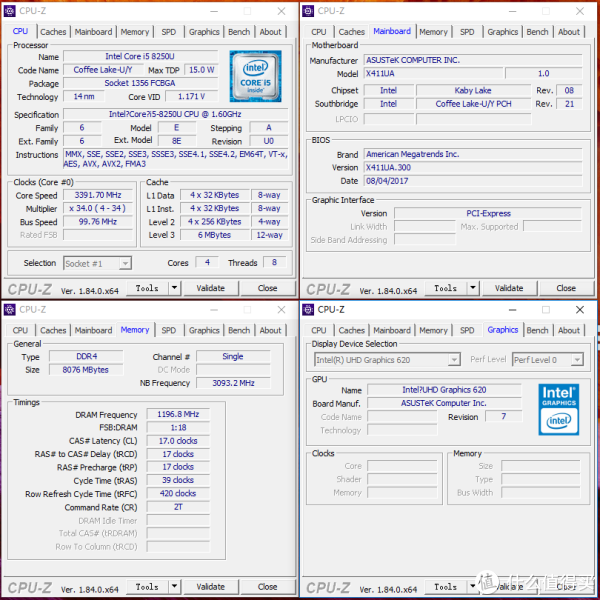Choose Mainboard tab in Graphics window
This screenshot has height=600, width=600.
click(x=392, y=330)
